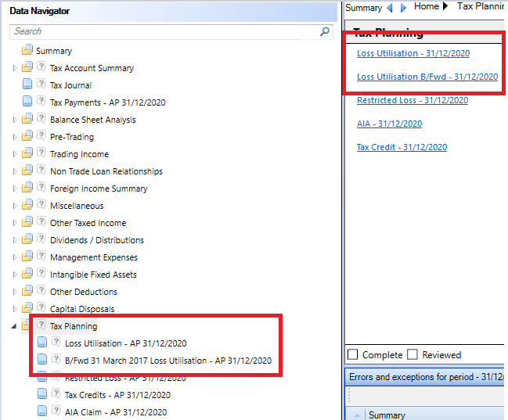Screen dimensions: 508x420
Task: Expand the Other Deductions node
Action: pos(15,292)
